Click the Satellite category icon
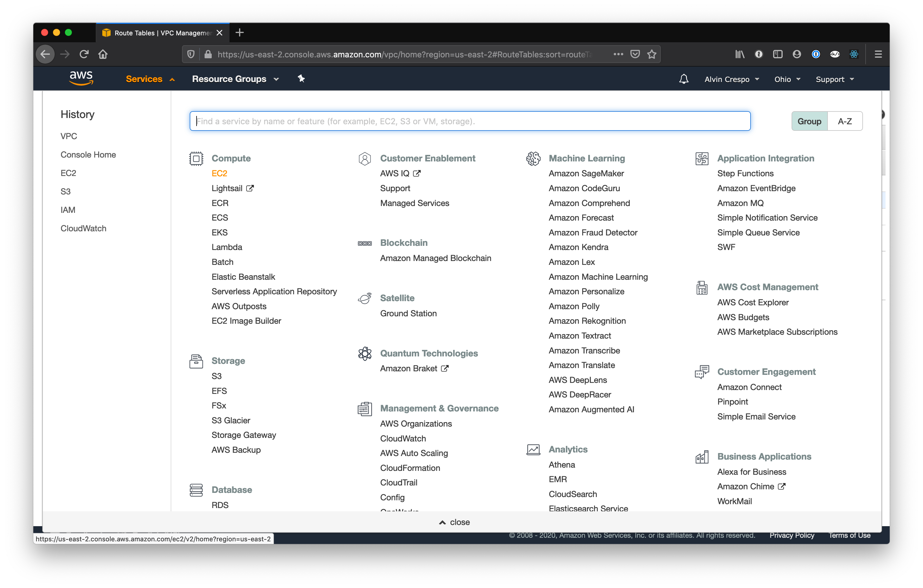 pyautogui.click(x=365, y=298)
